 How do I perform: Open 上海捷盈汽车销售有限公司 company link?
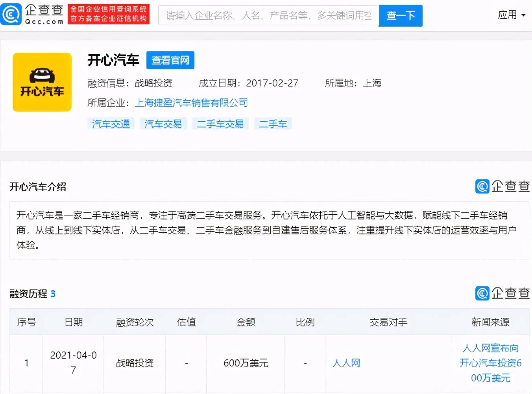[x=191, y=103]
